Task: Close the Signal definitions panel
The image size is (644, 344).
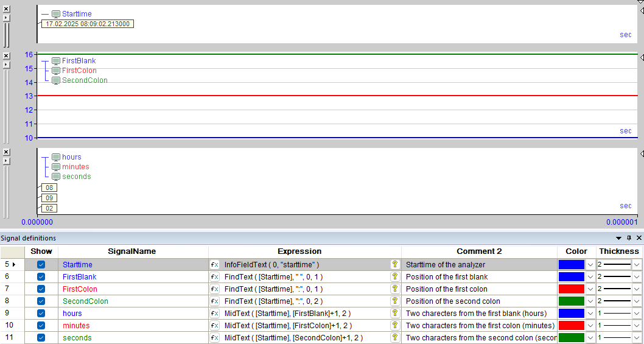Action: [x=639, y=238]
